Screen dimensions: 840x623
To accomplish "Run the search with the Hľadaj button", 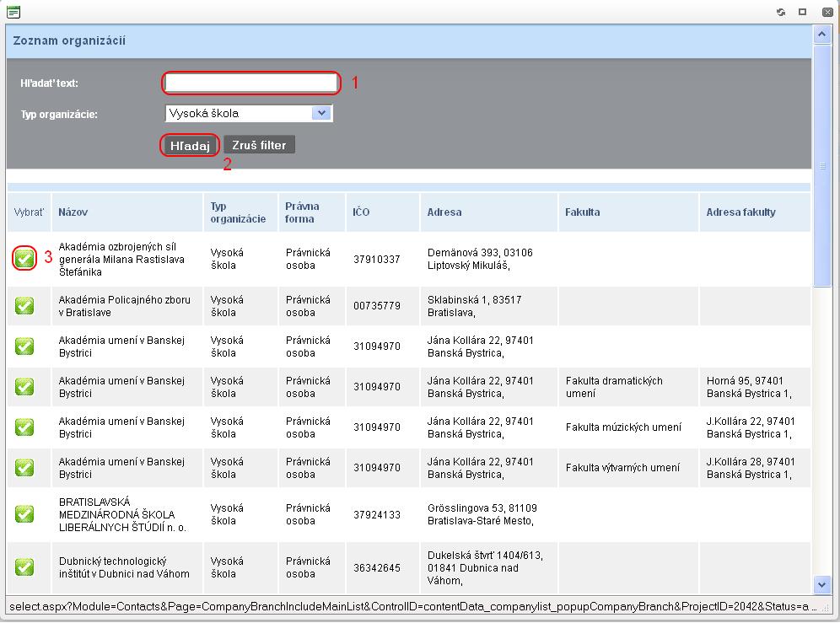I will pyautogui.click(x=190, y=145).
